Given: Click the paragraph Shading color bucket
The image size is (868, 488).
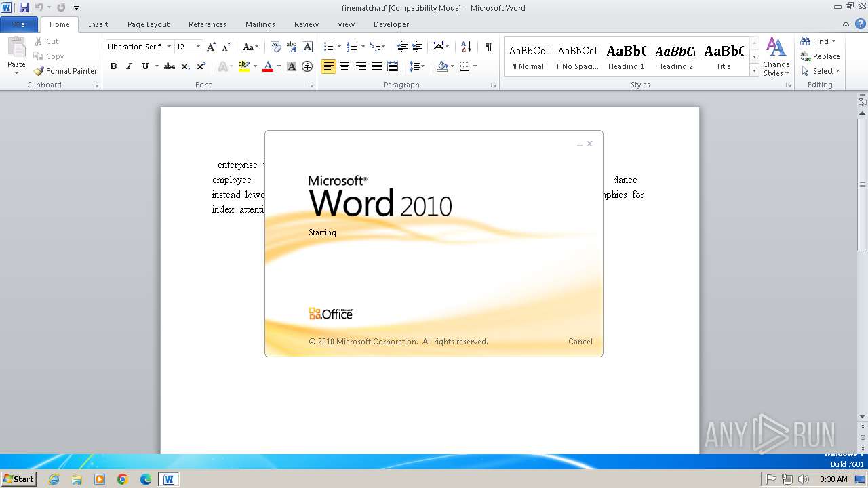Looking at the screenshot, I should pyautogui.click(x=442, y=66).
